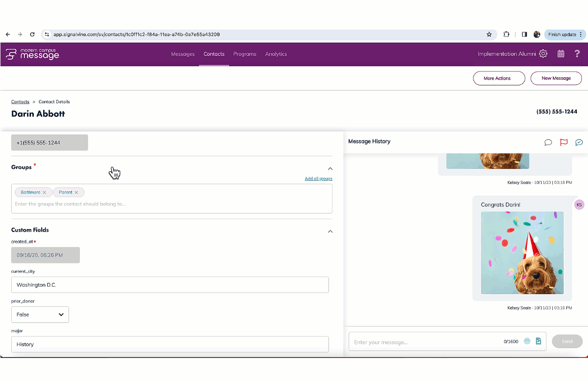Click the Finish update button
The height and width of the screenshot is (380, 588).
pos(565,34)
